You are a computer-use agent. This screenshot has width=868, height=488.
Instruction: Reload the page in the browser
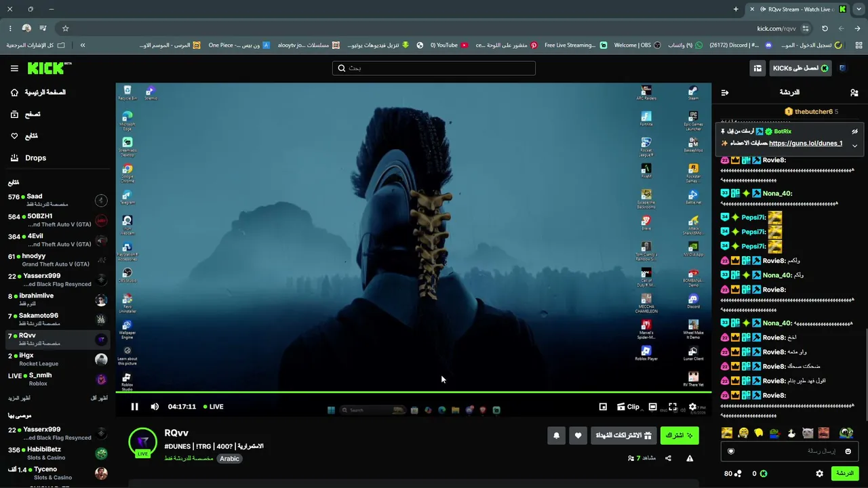(x=825, y=28)
